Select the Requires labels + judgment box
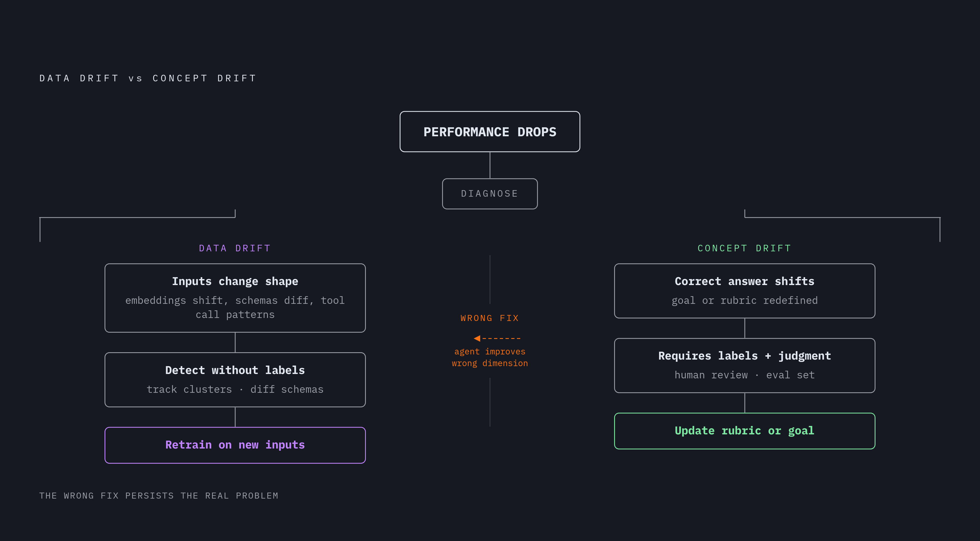Viewport: 980px width, 541px height. click(x=745, y=365)
